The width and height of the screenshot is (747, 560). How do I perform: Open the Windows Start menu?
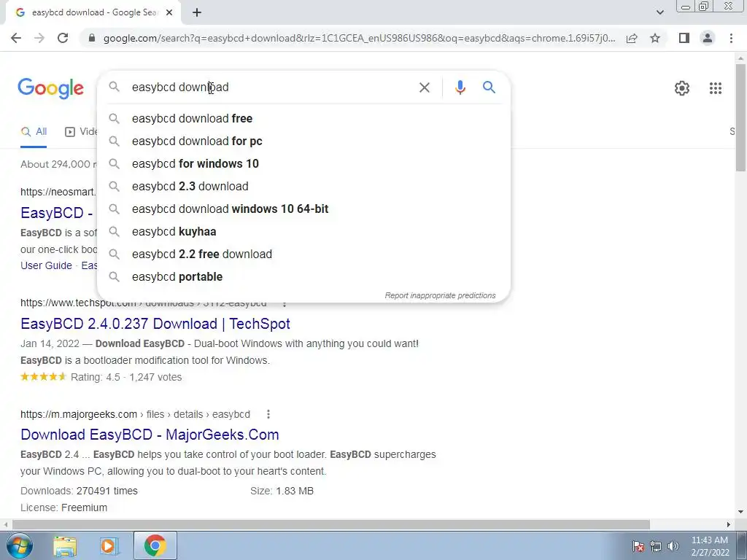(x=19, y=545)
